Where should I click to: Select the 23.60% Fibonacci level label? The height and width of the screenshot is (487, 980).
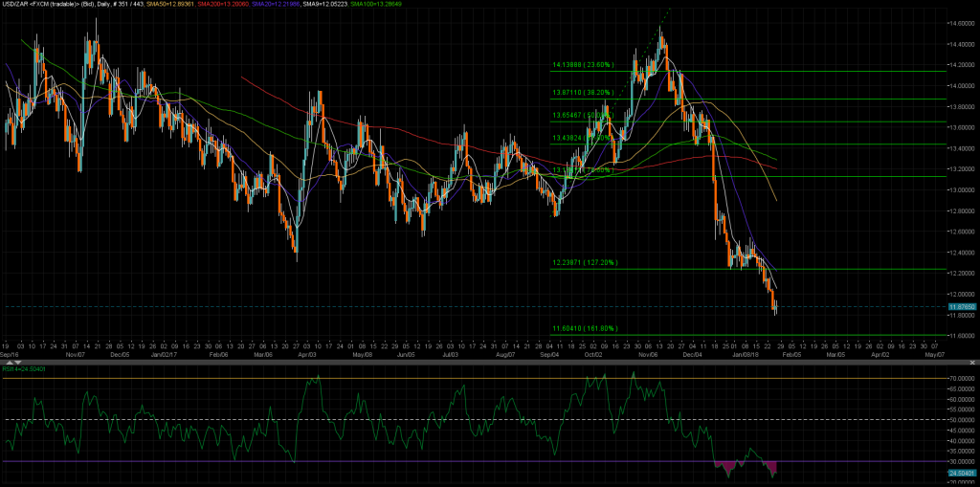pos(583,66)
